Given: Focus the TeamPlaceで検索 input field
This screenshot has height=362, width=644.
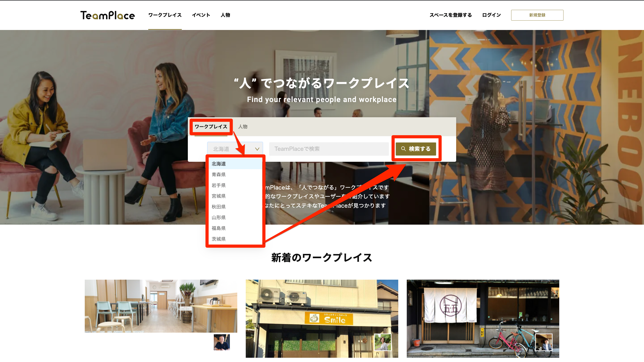Looking at the screenshot, I should pos(328,149).
